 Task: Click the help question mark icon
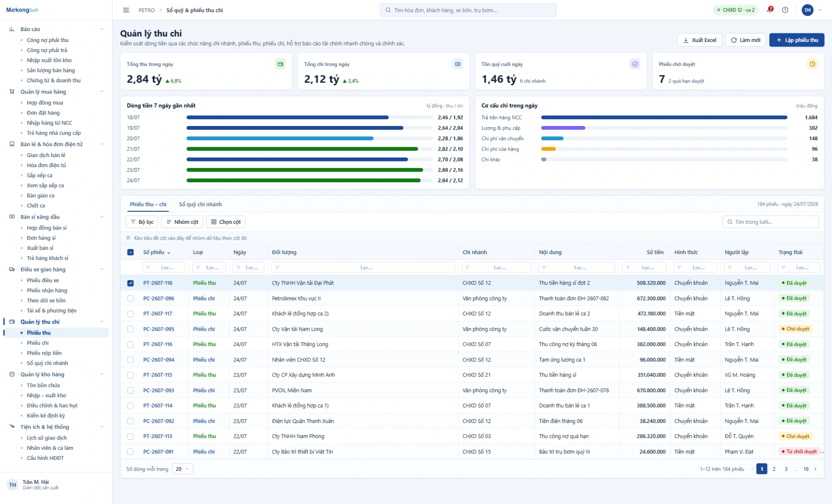(x=785, y=10)
